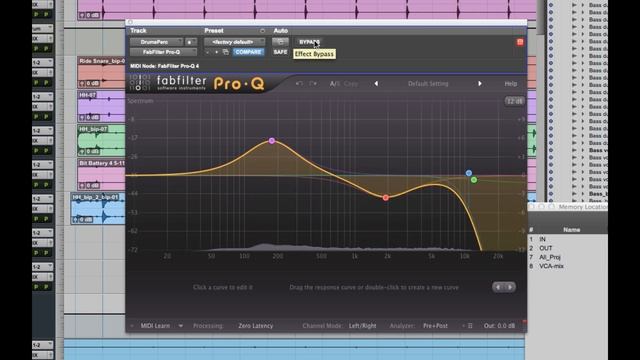The height and width of the screenshot is (360, 640).
Task: Click the MIDI Learn button
Action: (x=156, y=326)
